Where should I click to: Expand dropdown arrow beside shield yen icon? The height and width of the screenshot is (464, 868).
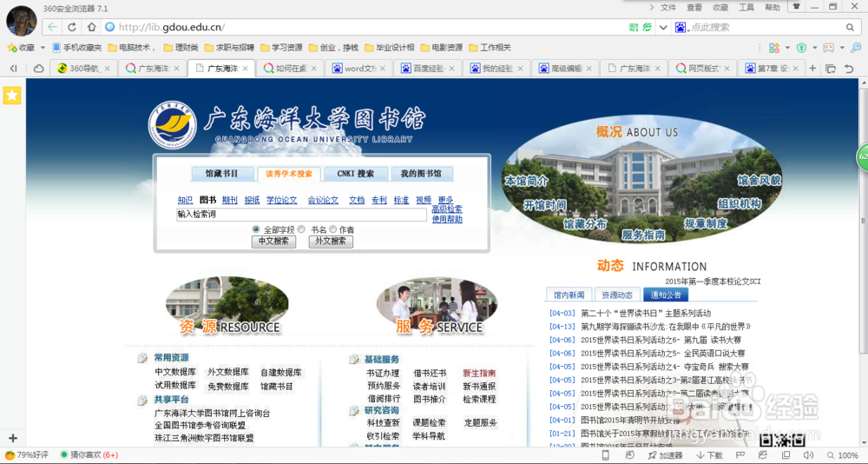(814, 48)
